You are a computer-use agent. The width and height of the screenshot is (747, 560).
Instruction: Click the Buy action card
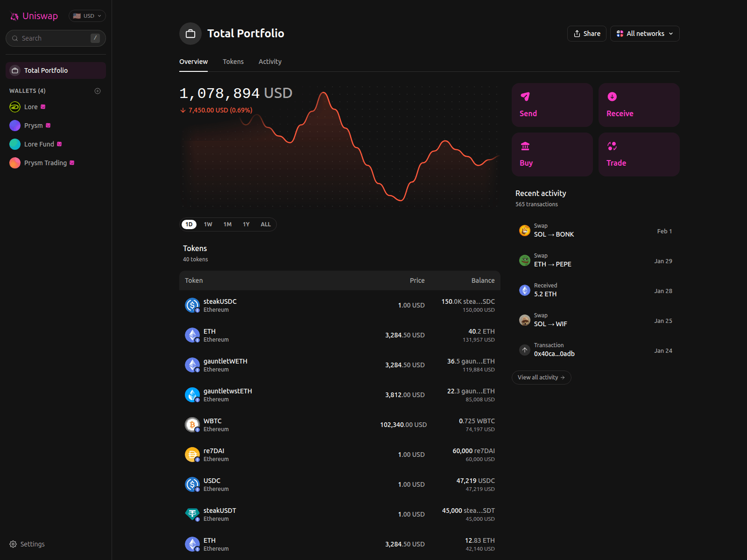click(x=552, y=154)
